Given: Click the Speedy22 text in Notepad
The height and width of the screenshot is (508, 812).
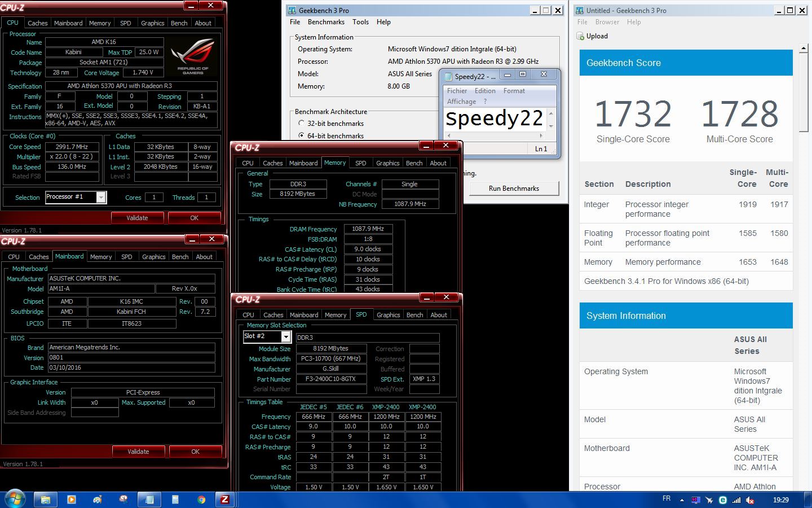Looking at the screenshot, I should coord(494,119).
